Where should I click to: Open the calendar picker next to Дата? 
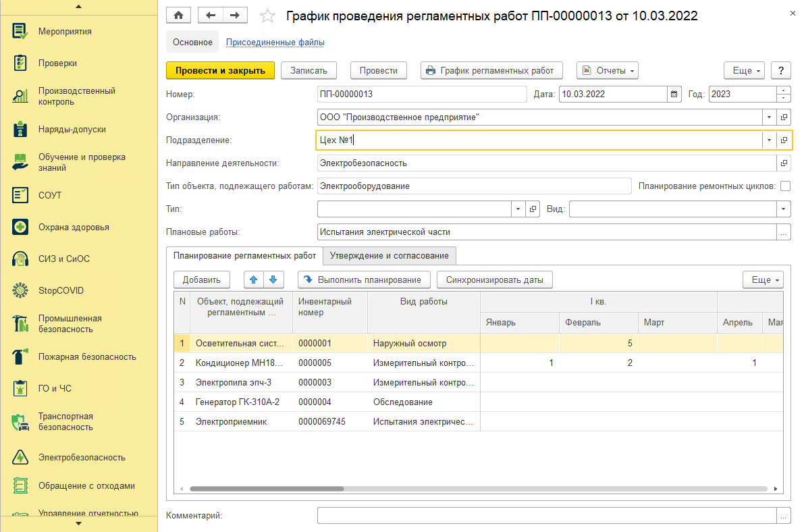coord(674,94)
